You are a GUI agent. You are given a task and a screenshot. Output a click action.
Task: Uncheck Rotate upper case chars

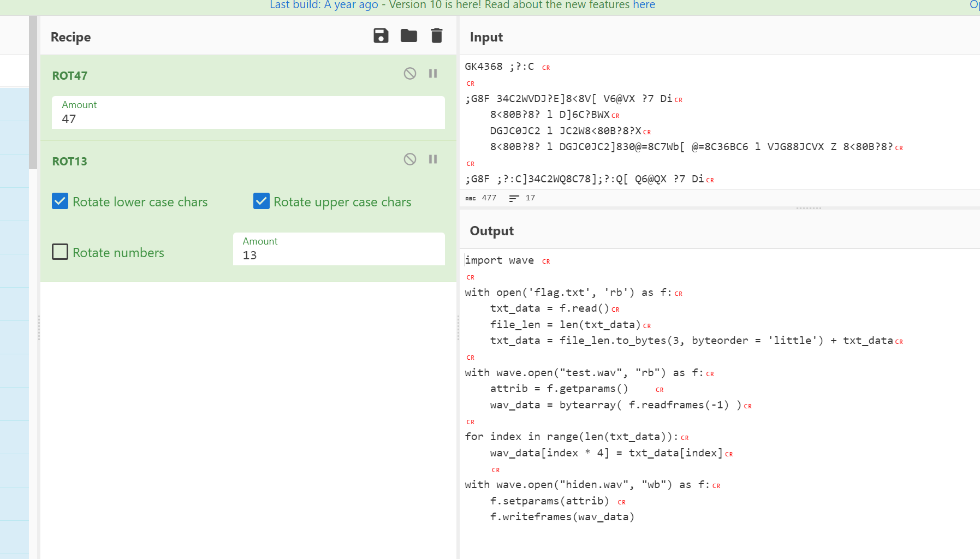click(262, 201)
